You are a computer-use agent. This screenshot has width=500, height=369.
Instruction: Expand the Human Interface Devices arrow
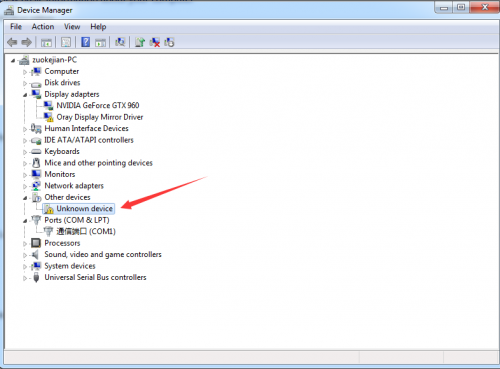25,129
